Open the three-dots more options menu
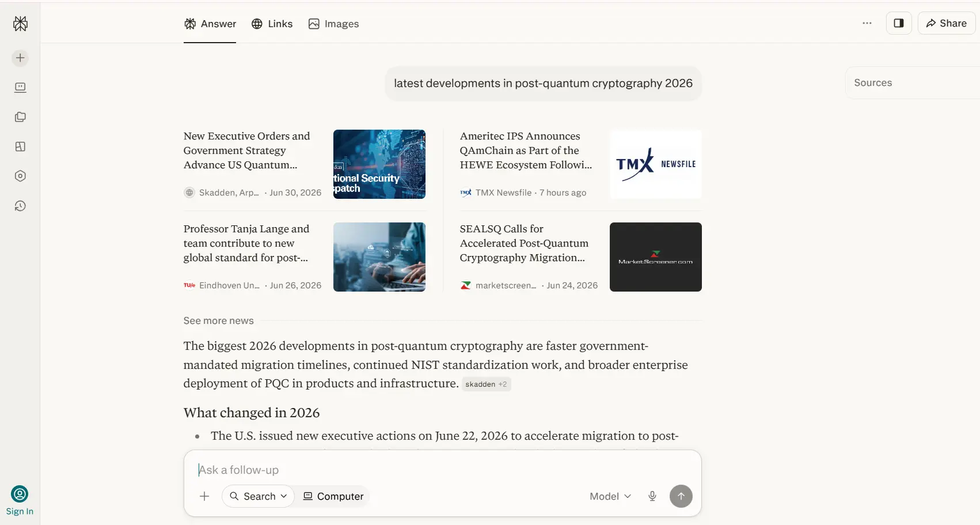Viewport: 980px width, 525px height. tap(867, 23)
